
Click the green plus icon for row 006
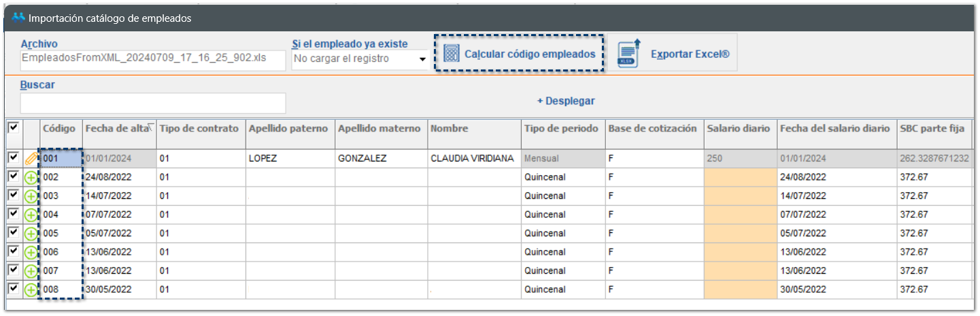pyautogui.click(x=31, y=253)
